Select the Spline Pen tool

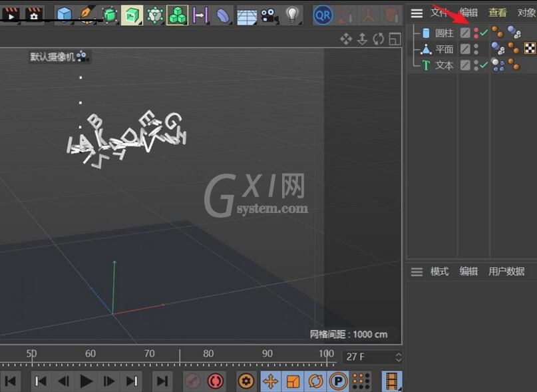tap(87, 15)
